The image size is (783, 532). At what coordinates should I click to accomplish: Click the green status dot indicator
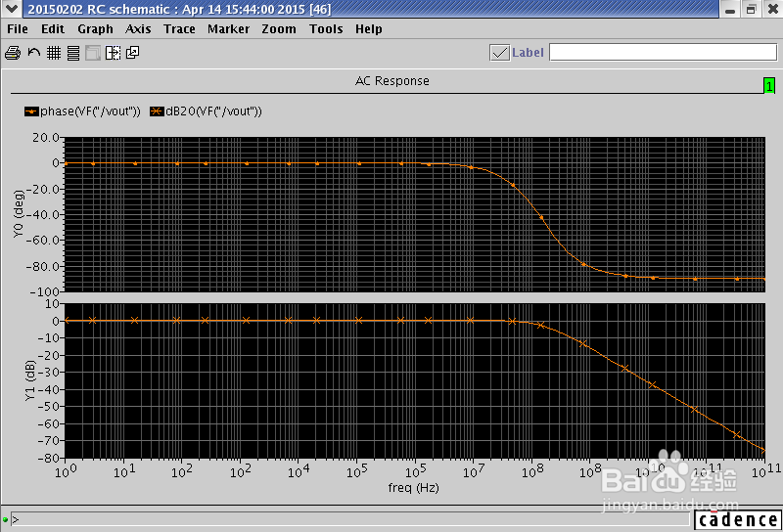coord(5,519)
